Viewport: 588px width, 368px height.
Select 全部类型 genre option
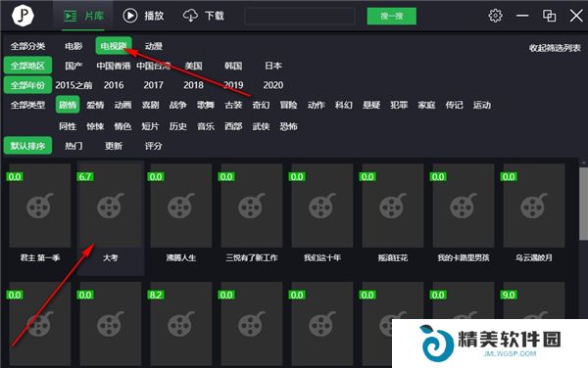27,105
